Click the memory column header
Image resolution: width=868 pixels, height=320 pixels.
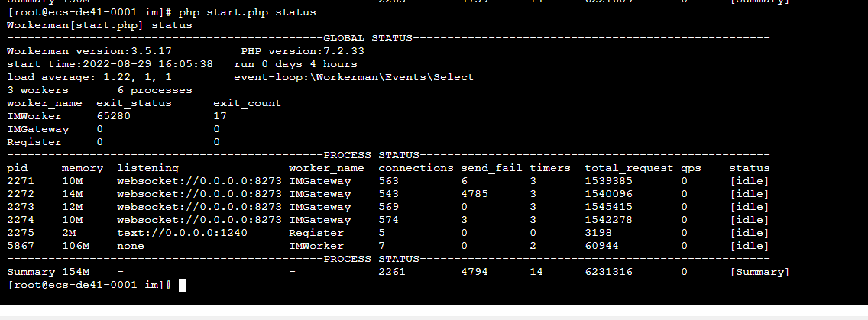(x=83, y=168)
